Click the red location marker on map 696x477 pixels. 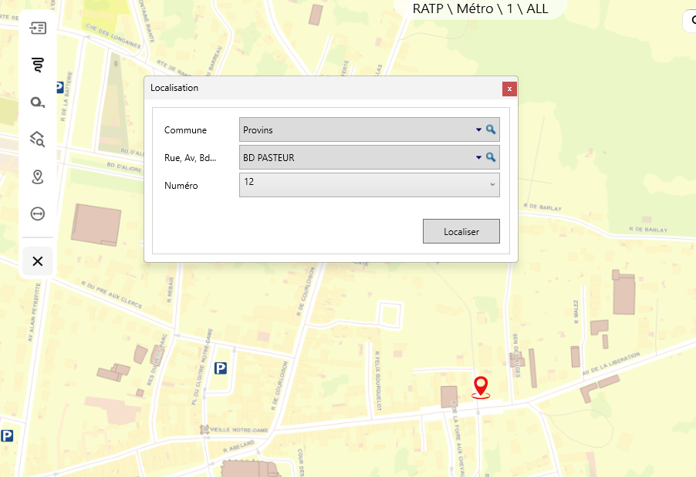pyautogui.click(x=481, y=386)
